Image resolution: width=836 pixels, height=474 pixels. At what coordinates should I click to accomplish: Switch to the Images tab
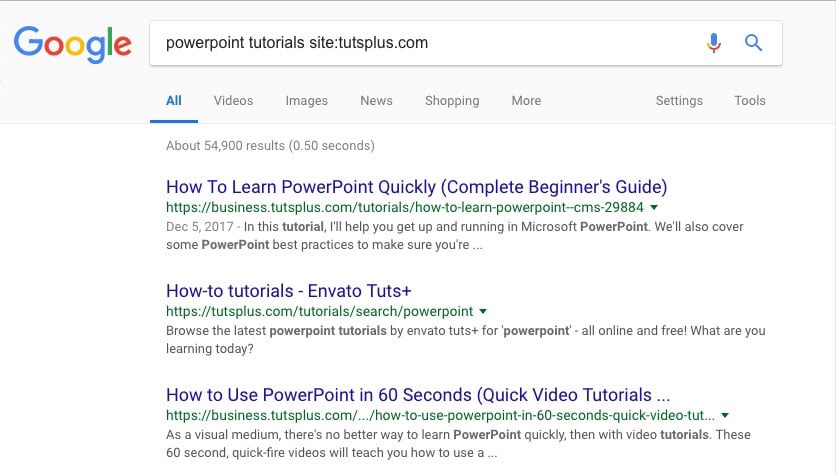click(307, 101)
